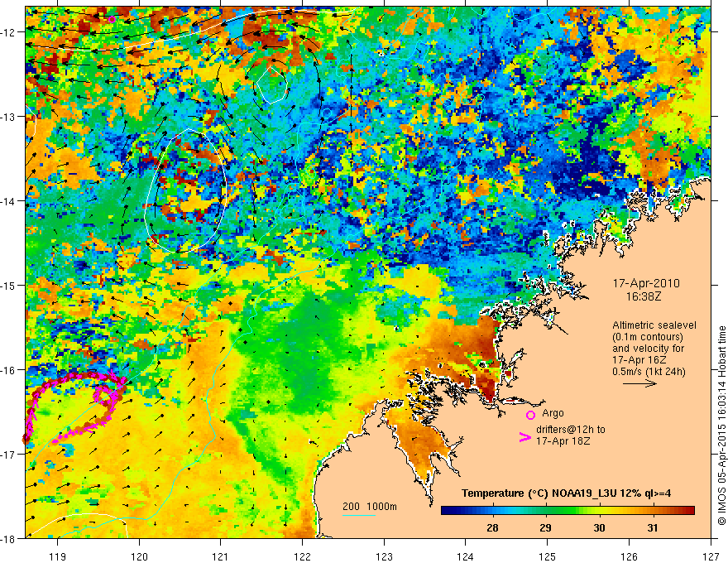Click longitude axis label '121'

pos(220,556)
